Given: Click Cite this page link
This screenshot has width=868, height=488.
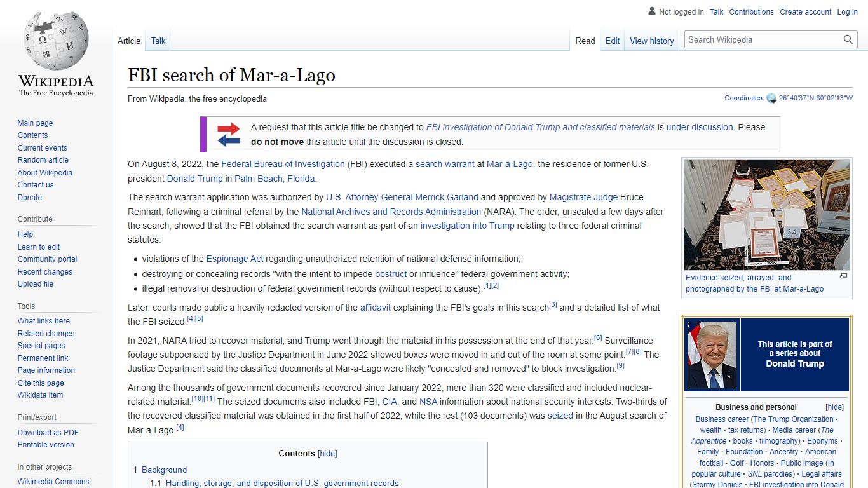Looking at the screenshot, I should [40, 383].
